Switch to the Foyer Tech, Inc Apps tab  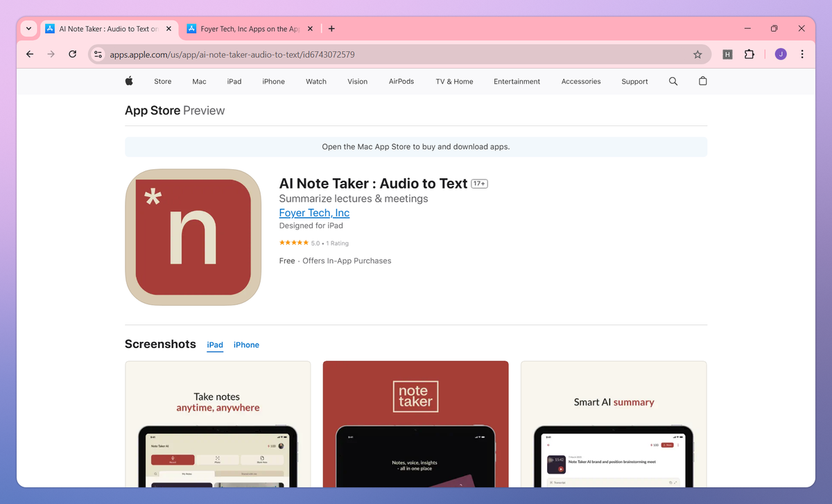[250, 29]
